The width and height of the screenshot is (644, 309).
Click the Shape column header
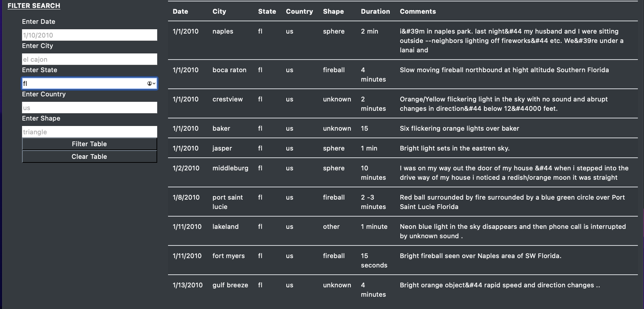(x=333, y=11)
